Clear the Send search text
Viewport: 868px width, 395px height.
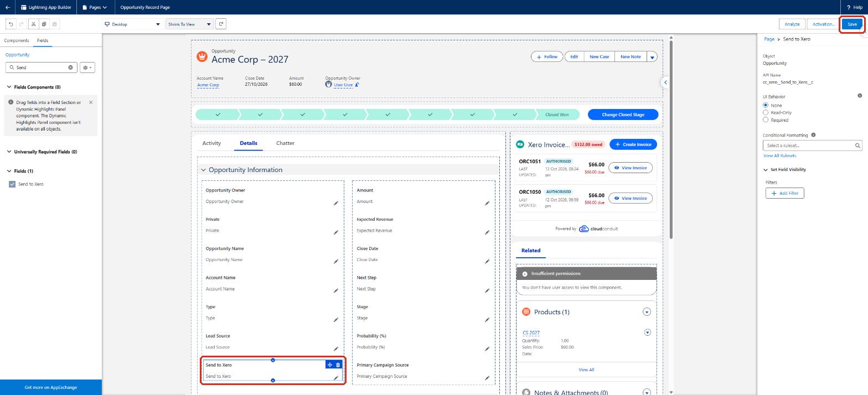click(x=70, y=67)
